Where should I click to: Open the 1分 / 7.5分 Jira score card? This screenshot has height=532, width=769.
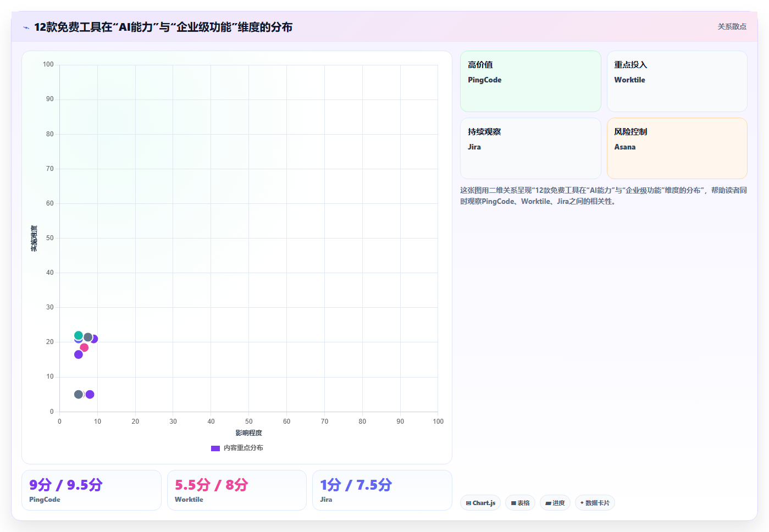pos(382,490)
